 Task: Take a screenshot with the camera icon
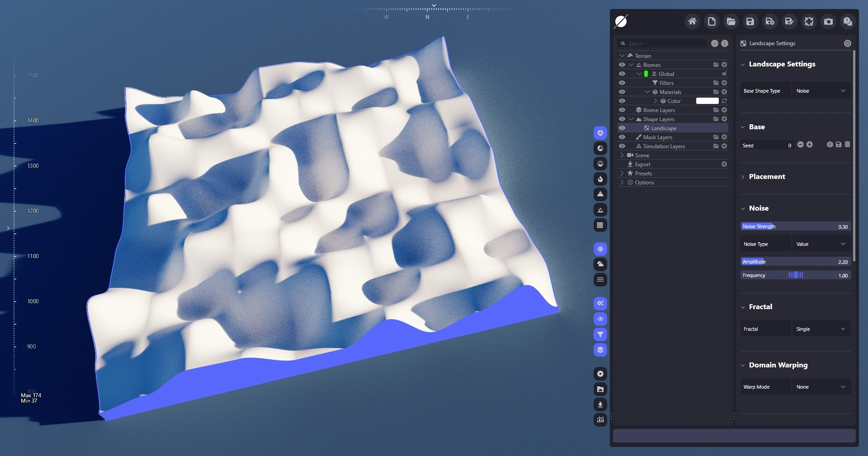coord(828,21)
